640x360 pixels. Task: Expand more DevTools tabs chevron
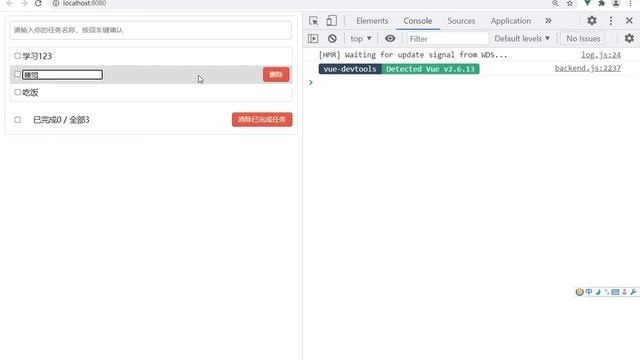(x=548, y=20)
